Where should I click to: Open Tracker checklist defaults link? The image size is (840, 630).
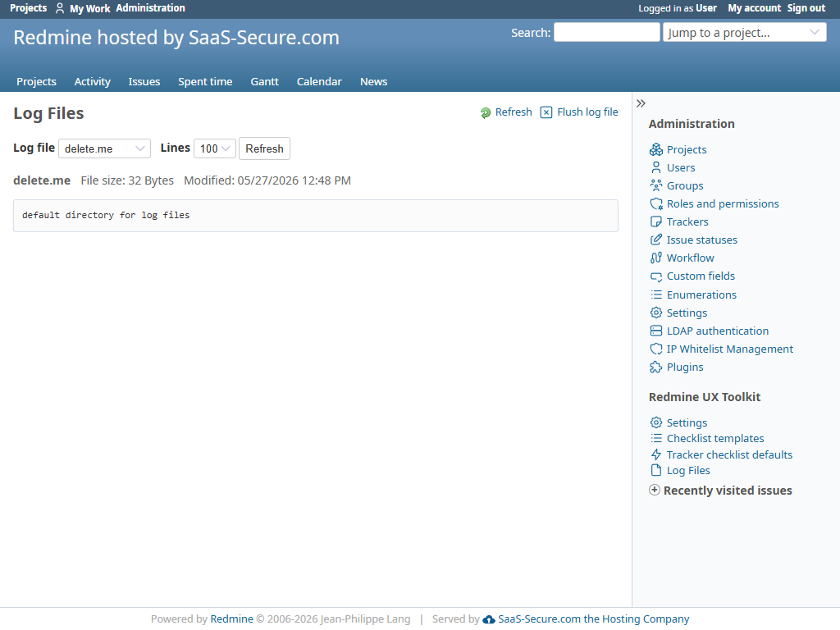coord(729,454)
